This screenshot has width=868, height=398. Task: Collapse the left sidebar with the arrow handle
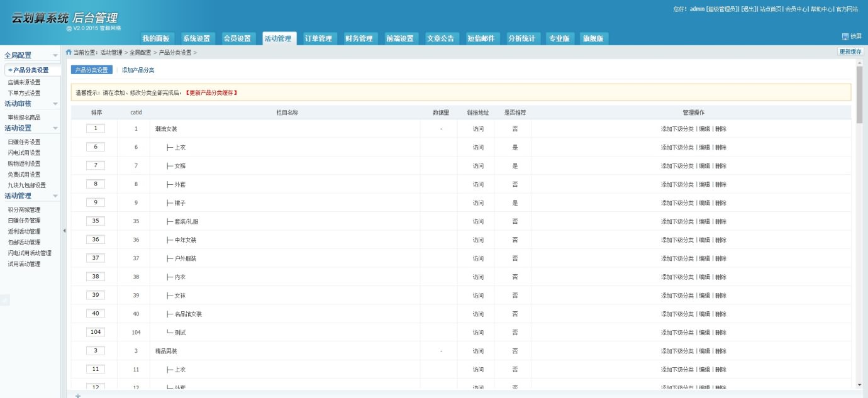64,231
